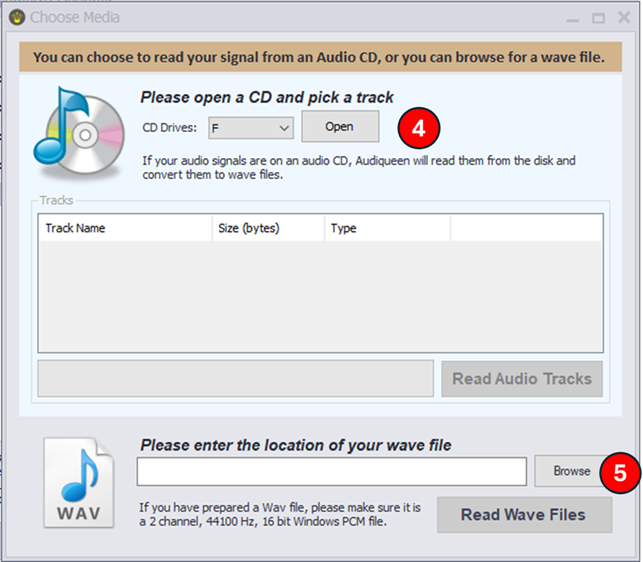
Task: Sort tracks by Size (bytes) column header
Action: coord(268,228)
